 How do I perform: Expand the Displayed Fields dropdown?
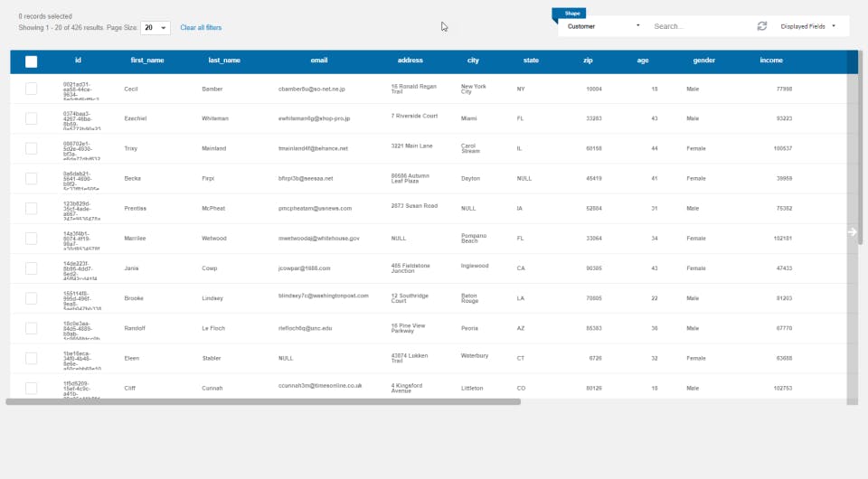pyautogui.click(x=807, y=26)
